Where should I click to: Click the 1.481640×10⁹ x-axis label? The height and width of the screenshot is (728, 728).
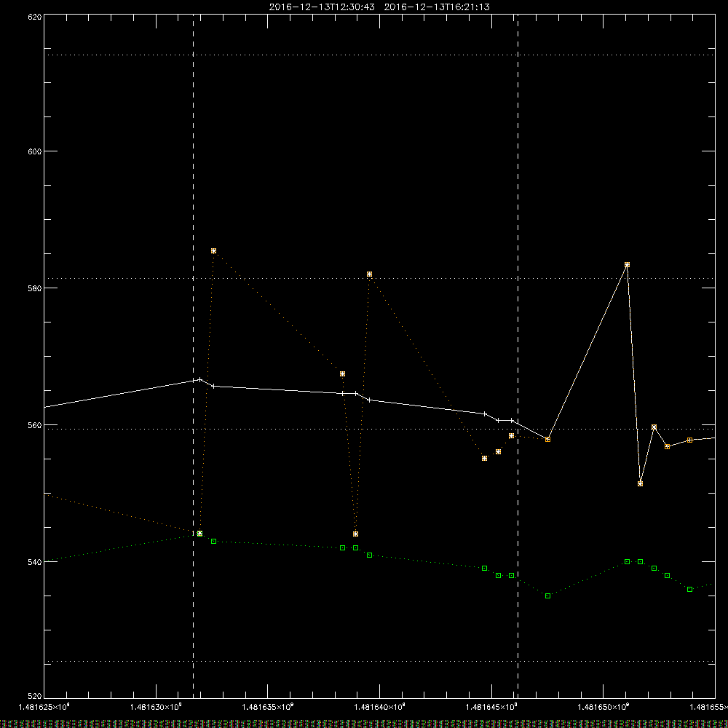(x=380, y=707)
